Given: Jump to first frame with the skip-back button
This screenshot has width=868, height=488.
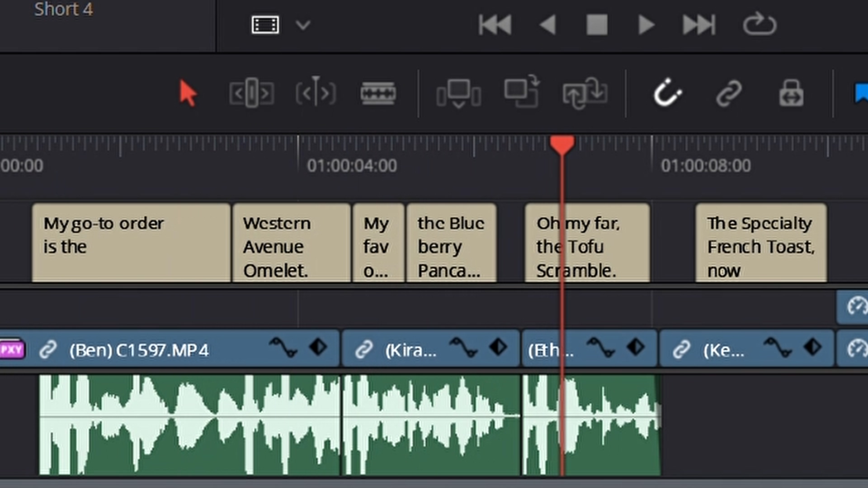Looking at the screenshot, I should click(495, 24).
